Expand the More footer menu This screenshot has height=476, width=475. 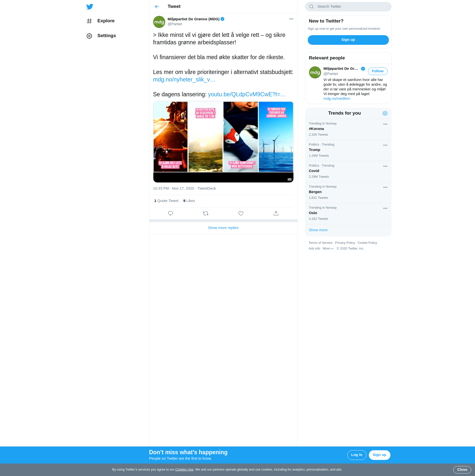328,249
